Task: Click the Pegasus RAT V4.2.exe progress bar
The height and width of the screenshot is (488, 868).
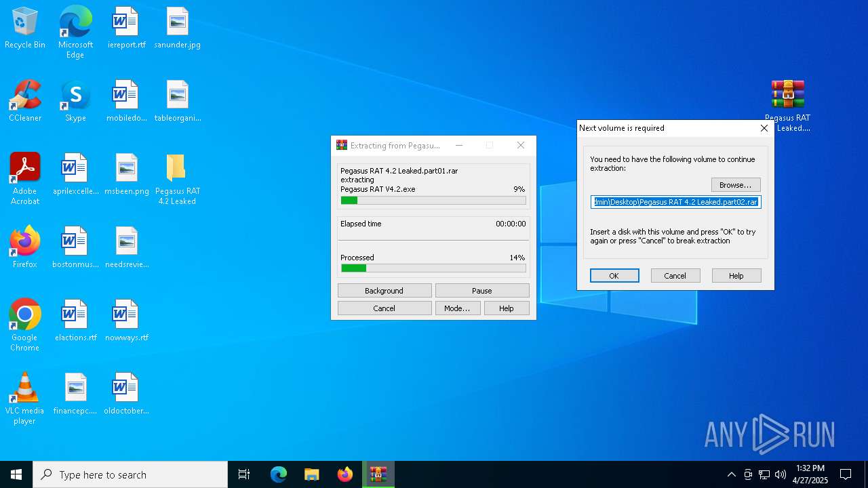Action: click(433, 201)
